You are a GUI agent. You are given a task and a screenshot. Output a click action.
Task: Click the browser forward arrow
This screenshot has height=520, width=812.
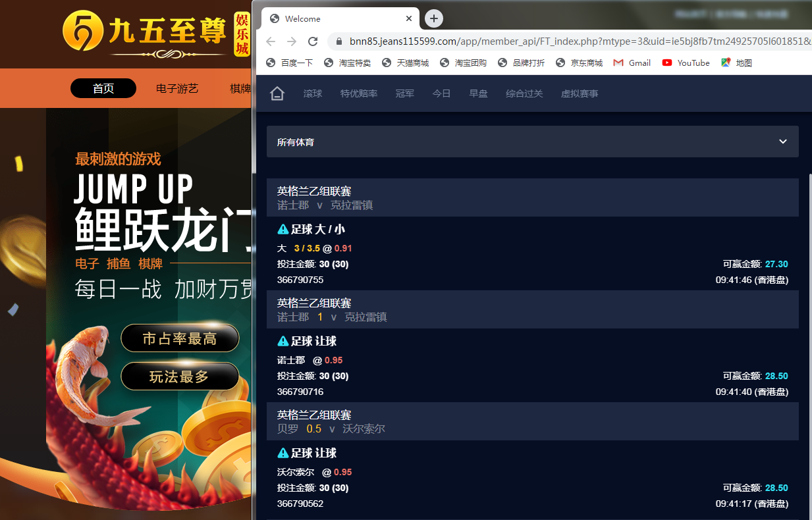point(292,41)
